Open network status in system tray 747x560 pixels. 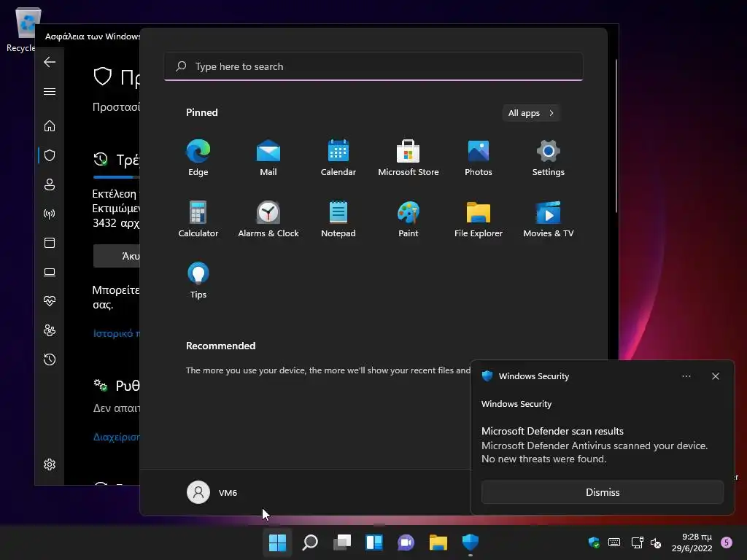637,542
